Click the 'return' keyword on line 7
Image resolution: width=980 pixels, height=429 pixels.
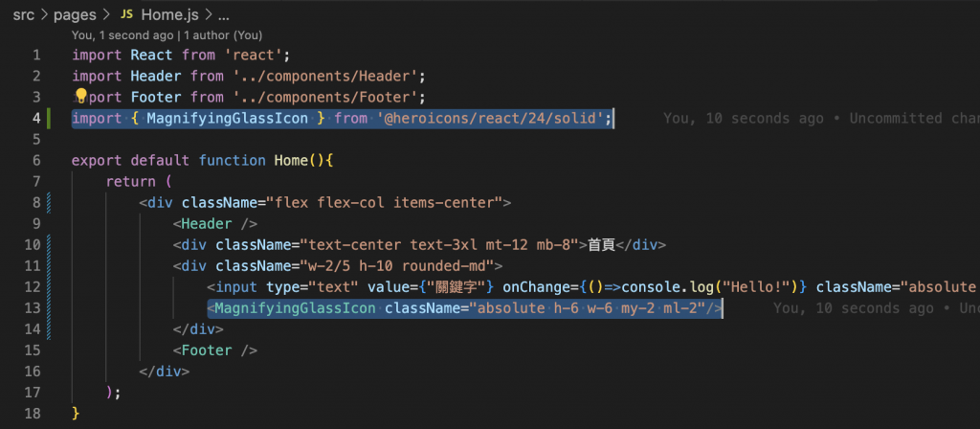point(130,181)
